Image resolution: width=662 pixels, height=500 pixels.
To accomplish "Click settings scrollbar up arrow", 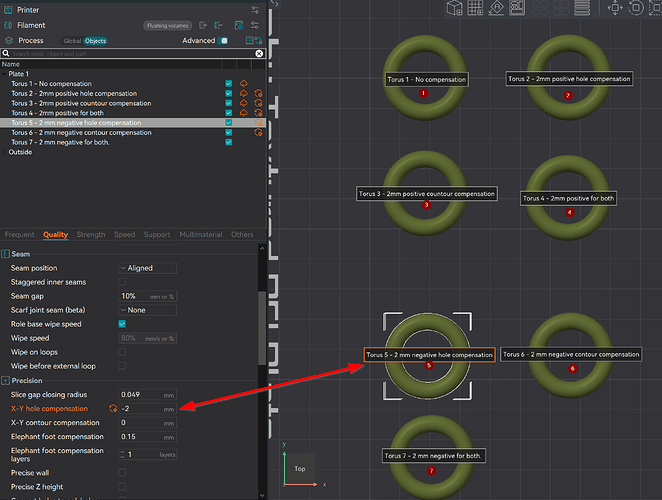I will 262,248.
